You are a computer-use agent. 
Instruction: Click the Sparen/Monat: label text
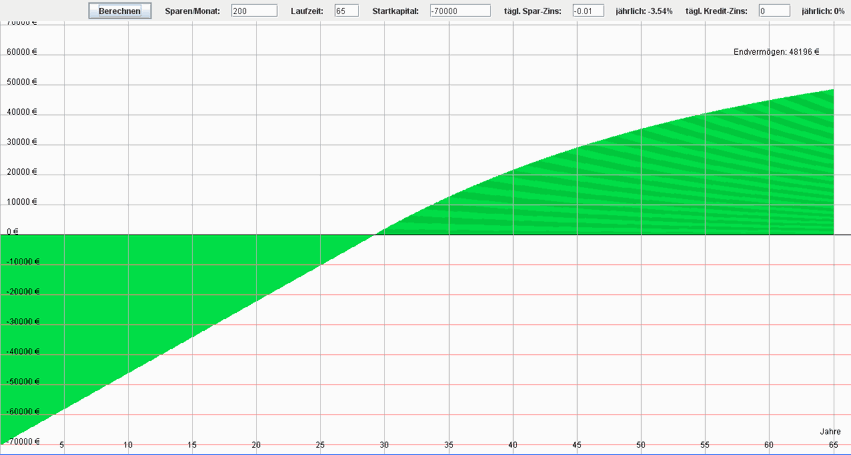pos(192,11)
